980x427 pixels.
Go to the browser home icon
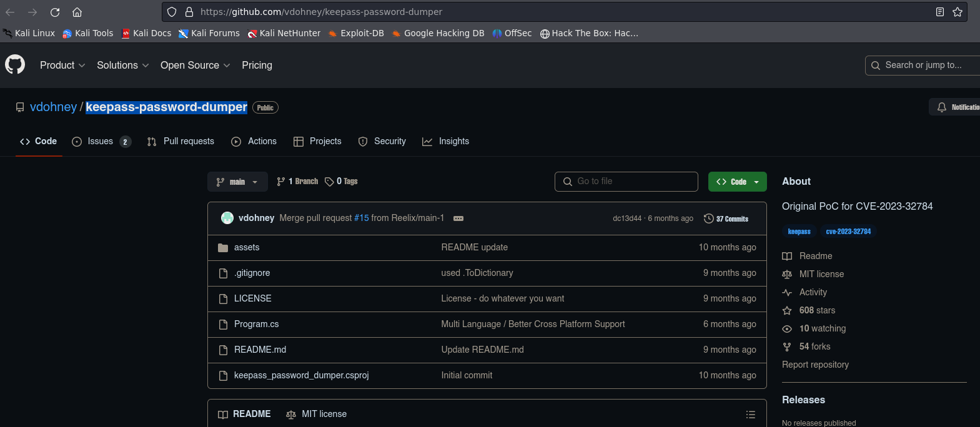click(x=77, y=12)
